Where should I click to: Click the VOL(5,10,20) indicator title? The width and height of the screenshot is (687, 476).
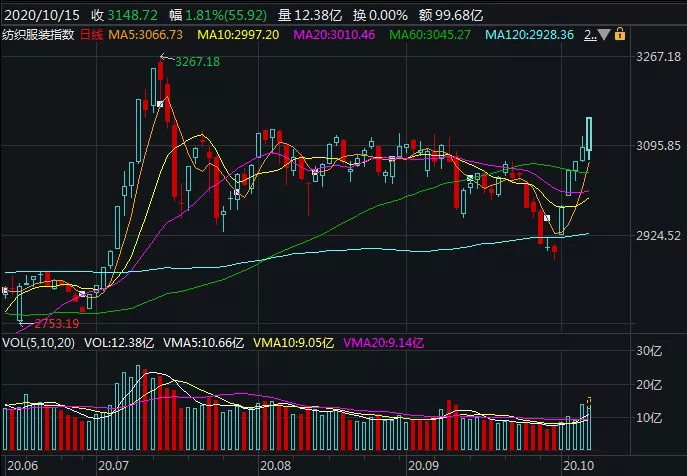coord(39,343)
